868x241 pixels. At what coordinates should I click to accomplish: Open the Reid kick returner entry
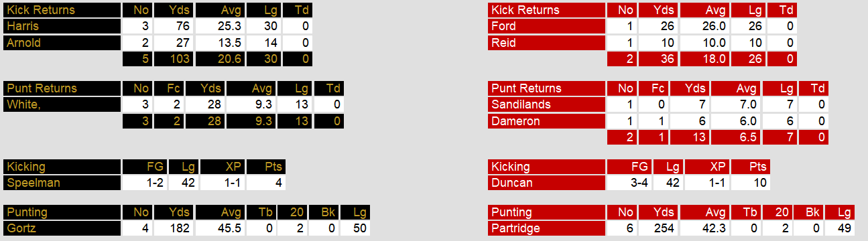546,43
